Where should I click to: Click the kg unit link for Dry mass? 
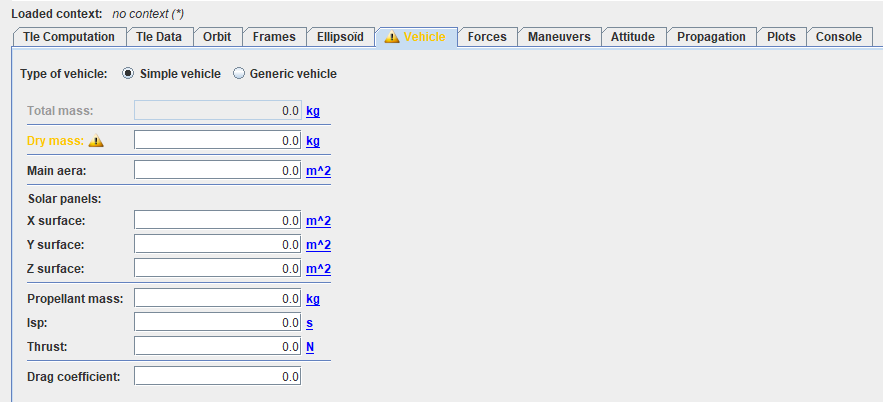click(313, 141)
